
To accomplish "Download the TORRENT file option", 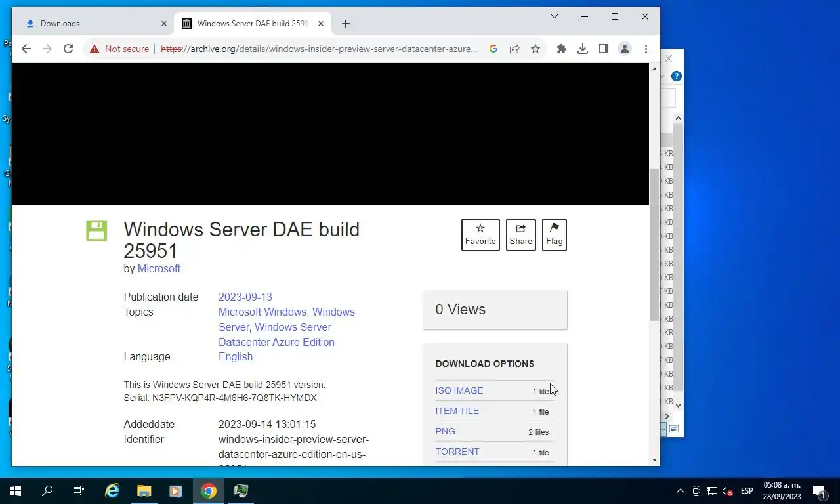I will (x=457, y=451).
